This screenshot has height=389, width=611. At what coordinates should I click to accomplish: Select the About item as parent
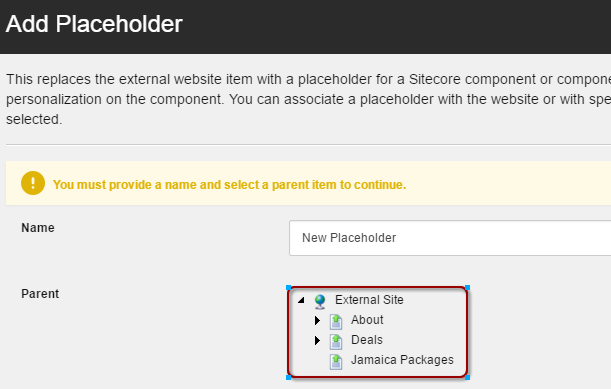(367, 320)
